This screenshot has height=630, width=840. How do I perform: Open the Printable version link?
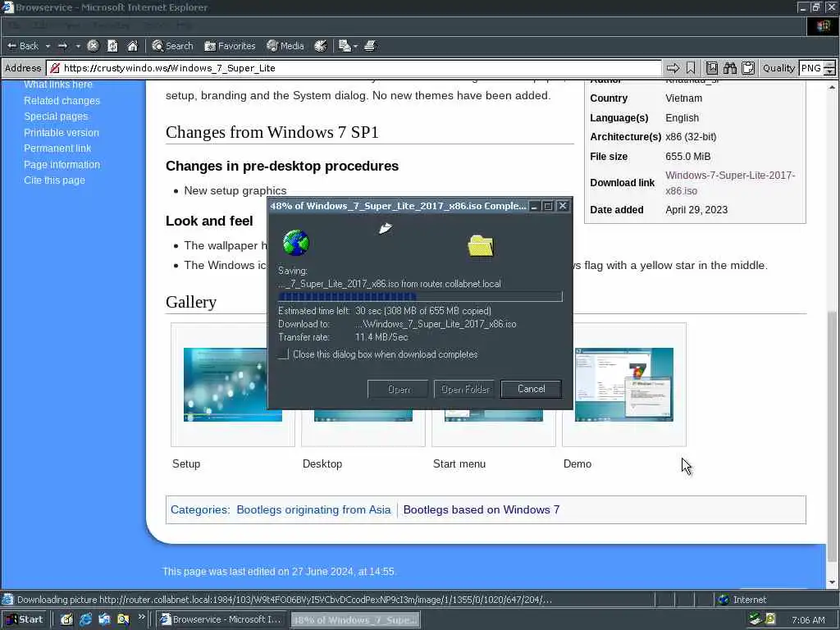point(61,132)
